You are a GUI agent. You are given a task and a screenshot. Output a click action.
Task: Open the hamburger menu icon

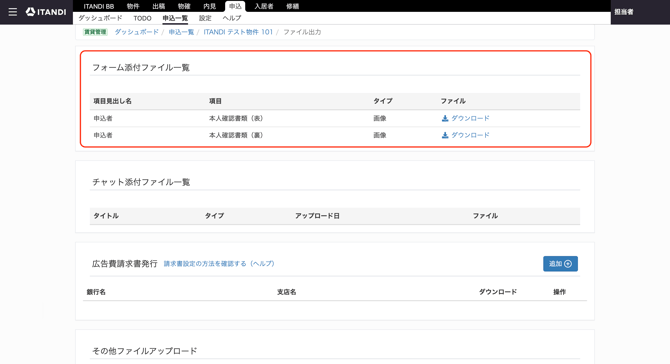click(13, 12)
